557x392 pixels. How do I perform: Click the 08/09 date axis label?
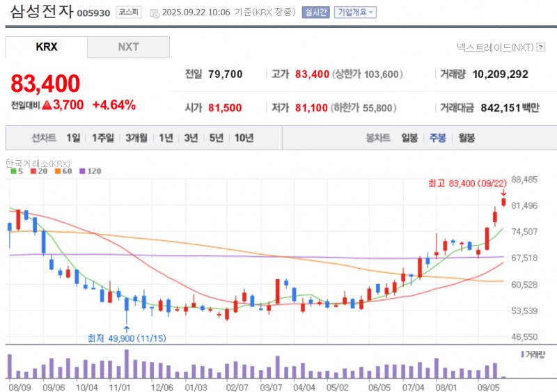(20, 387)
